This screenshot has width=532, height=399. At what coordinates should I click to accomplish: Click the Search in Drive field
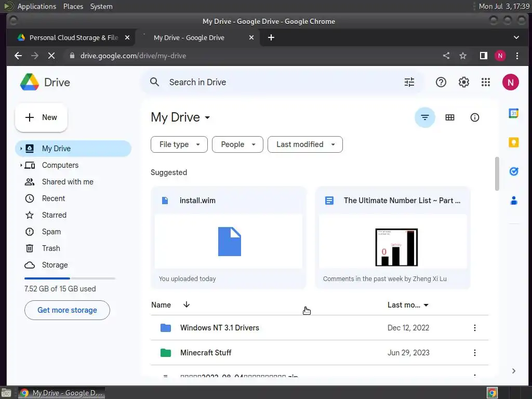(x=282, y=82)
